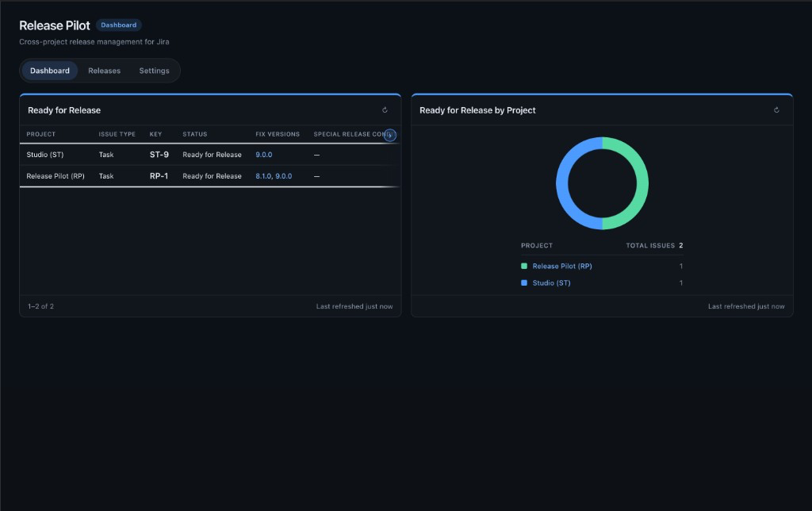Click the table header scroll-right arrow
Image resolution: width=812 pixels, height=511 pixels.
pyautogui.click(x=390, y=135)
